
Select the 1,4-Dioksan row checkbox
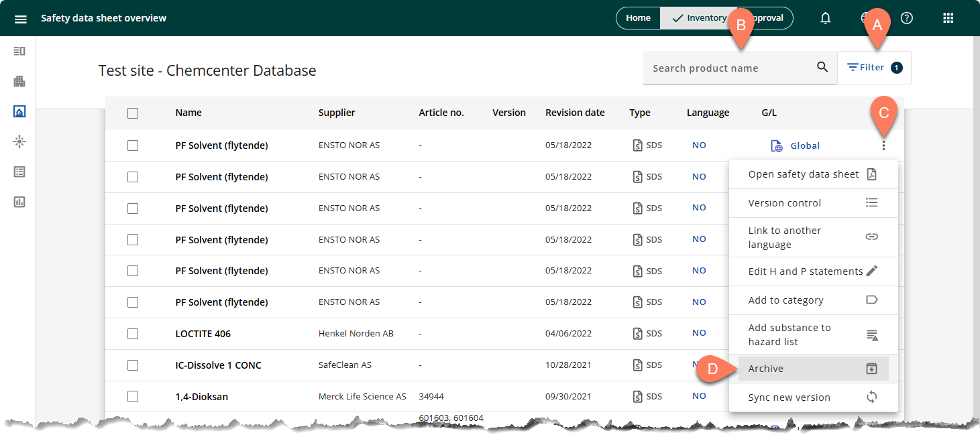(133, 397)
